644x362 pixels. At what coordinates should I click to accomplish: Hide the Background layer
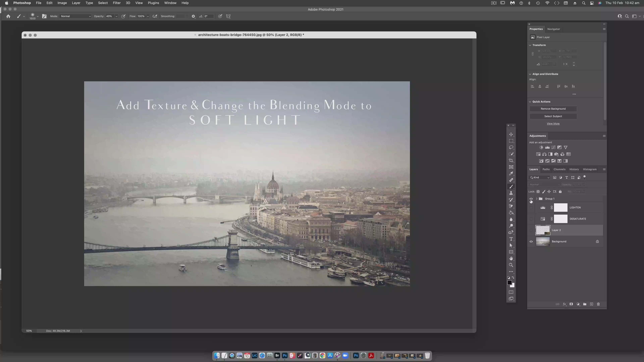click(x=531, y=242)
